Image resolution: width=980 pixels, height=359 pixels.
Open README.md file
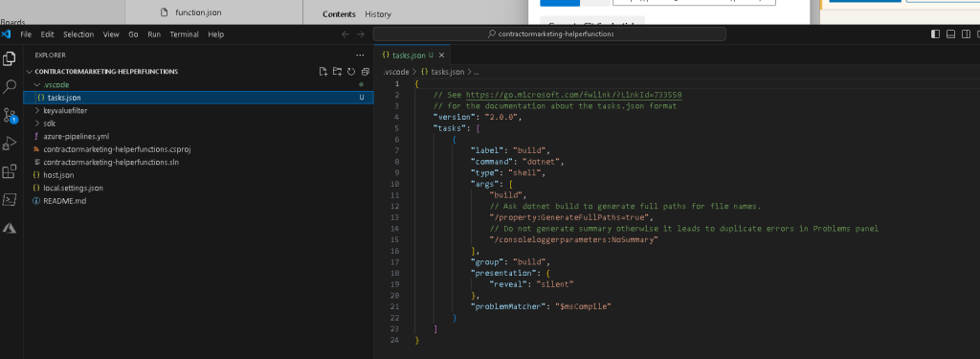tap(198, 201)
